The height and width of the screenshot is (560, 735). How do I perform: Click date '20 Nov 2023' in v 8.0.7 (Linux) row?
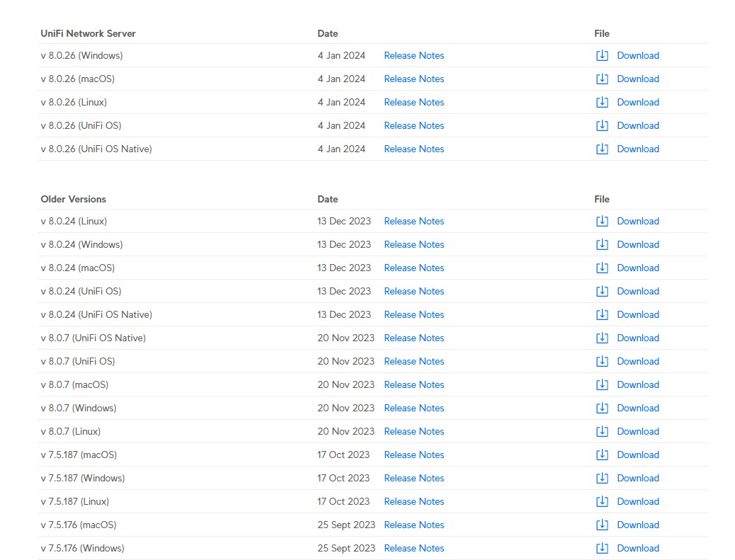pyautogui.click(x=346, y=432)
